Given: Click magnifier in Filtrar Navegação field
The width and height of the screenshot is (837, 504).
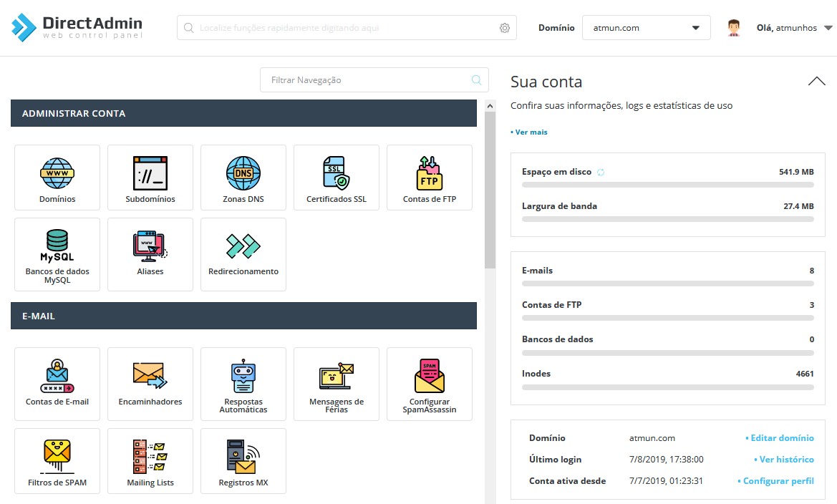Looking at the screenshot, I should (x=477, y=80).
